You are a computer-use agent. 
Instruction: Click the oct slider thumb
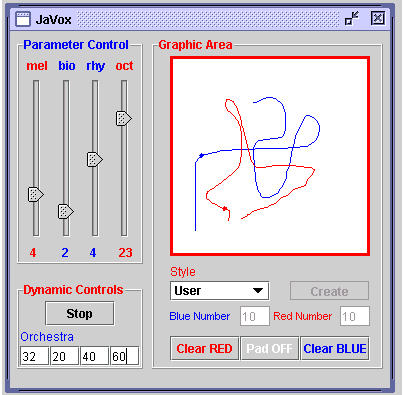[124, 118]
